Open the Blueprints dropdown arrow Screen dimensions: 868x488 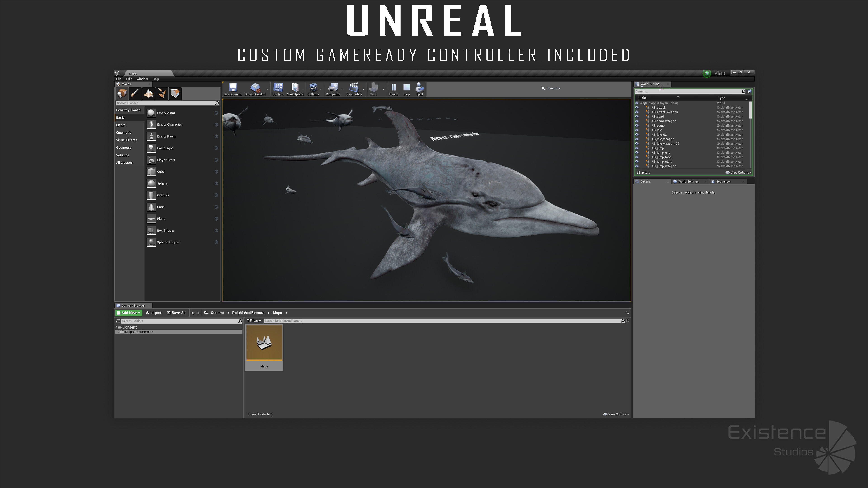coord(342,89)
